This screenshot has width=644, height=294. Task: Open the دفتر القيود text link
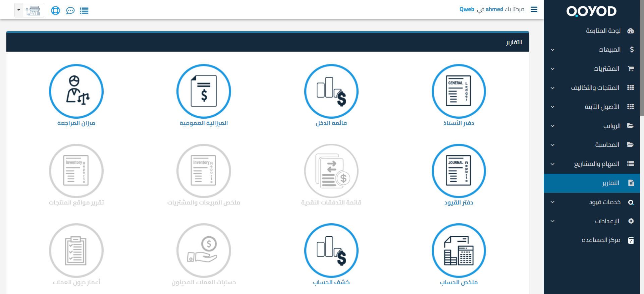point(459,202)
